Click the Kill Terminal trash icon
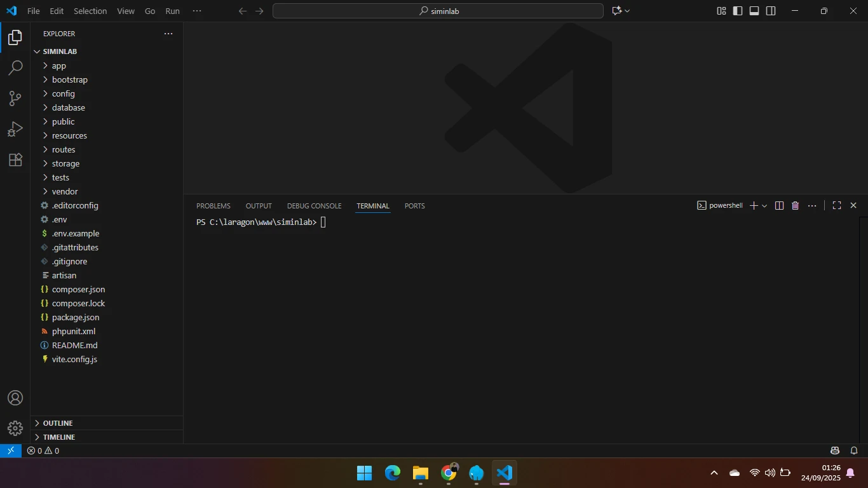 pyautogui.click(x=795, y=206)
